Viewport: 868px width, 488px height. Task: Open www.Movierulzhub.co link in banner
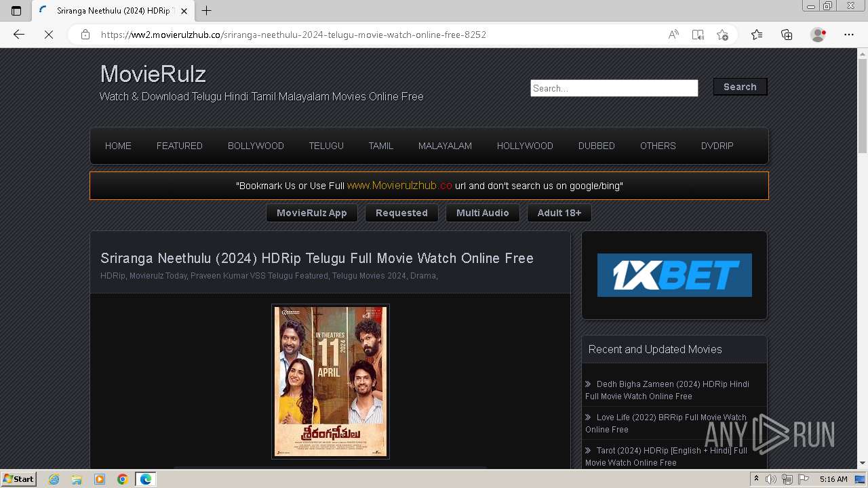tap(399, 185)
